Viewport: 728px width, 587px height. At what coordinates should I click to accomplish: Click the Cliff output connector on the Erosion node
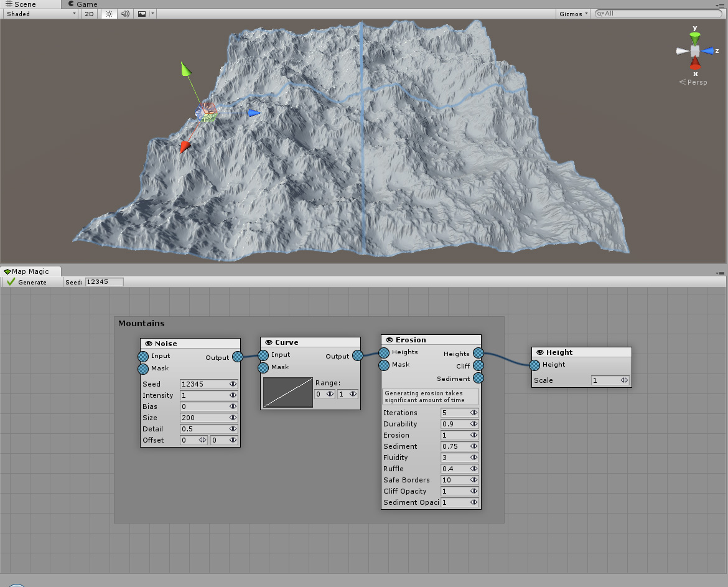(x=478, y=365)
